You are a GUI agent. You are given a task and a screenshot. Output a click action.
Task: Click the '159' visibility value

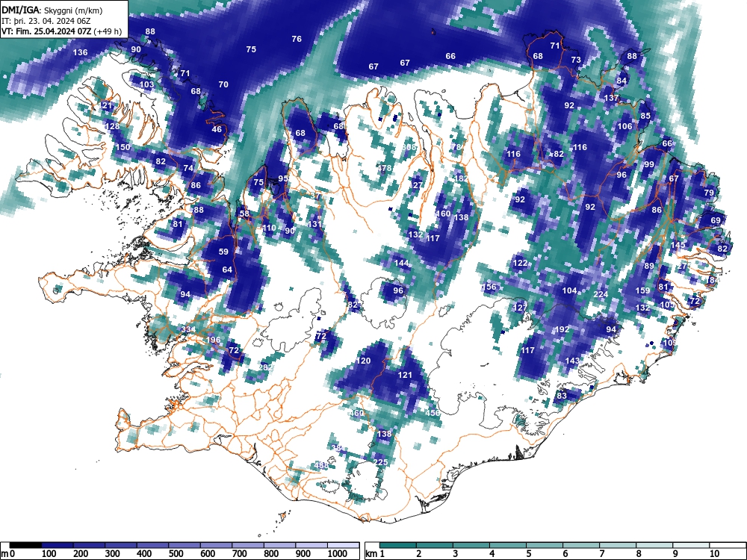[642, 290]
